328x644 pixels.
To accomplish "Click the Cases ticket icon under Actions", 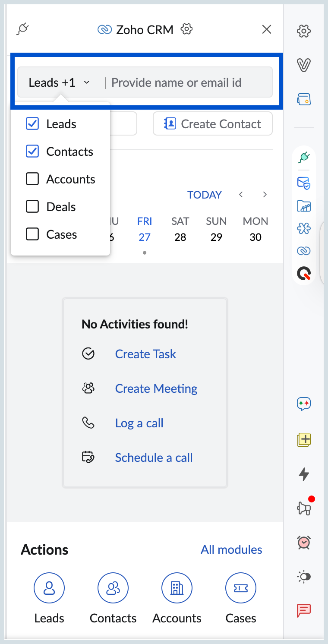I will (241, 588).
